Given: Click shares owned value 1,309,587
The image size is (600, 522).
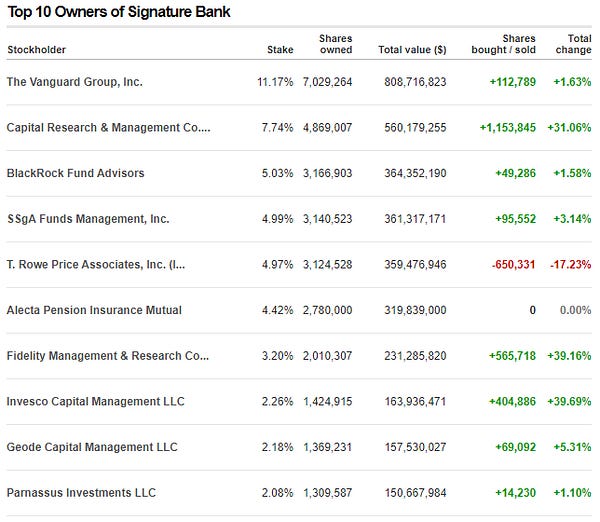Looking at the screenshot, I should coord(328,493).
